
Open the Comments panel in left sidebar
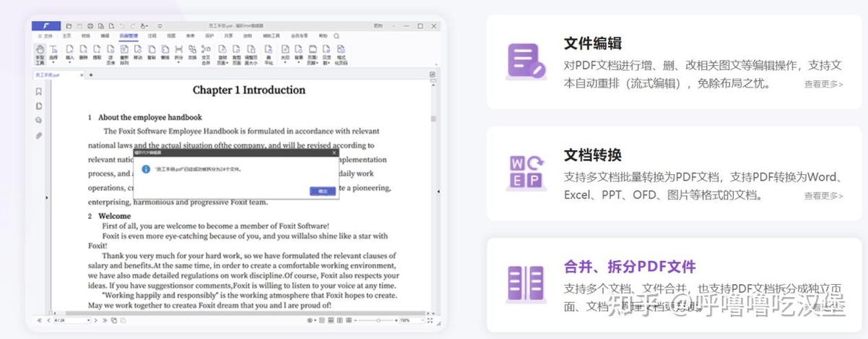[38, 121]
